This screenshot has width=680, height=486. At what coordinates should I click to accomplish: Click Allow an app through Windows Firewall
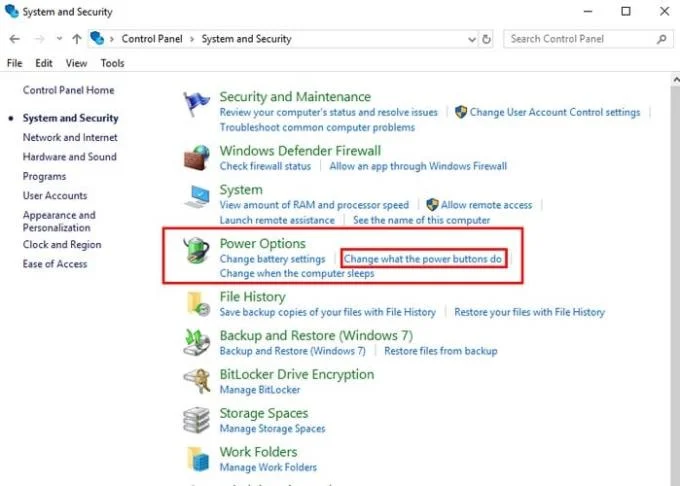click(418, 166)
